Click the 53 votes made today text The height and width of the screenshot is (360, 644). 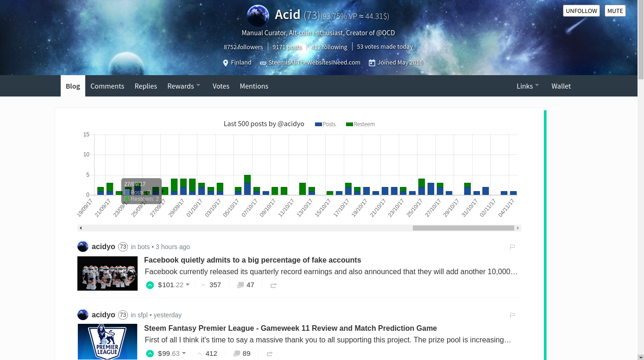385,47
